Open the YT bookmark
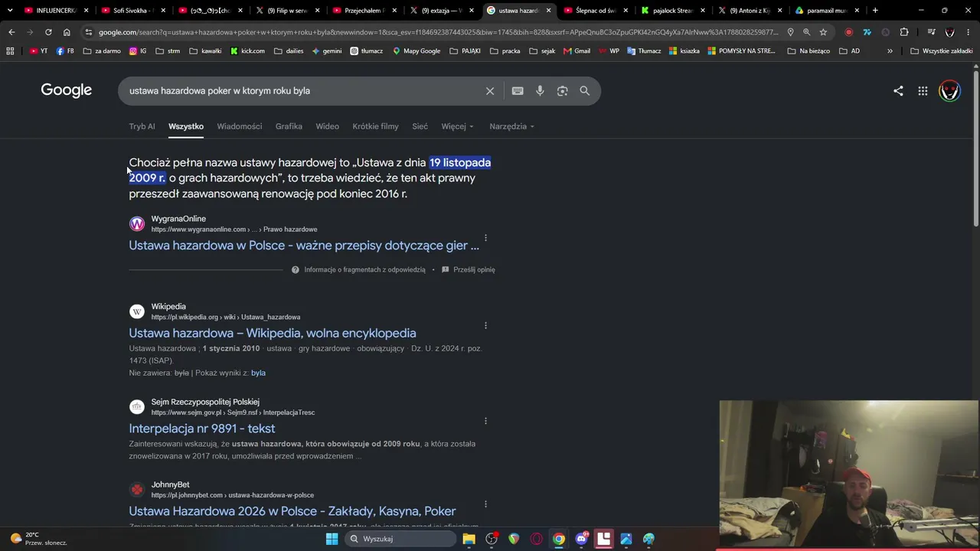The image size is (980, 551). click(x=38, y=51)
